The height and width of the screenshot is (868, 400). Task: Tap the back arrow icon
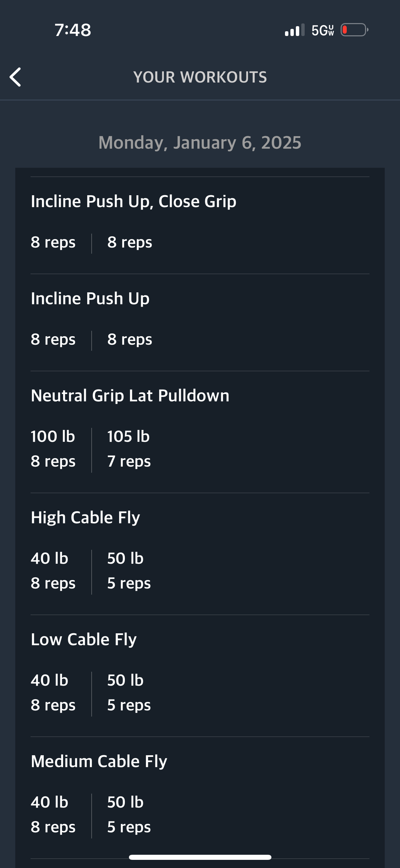(15, 77)
